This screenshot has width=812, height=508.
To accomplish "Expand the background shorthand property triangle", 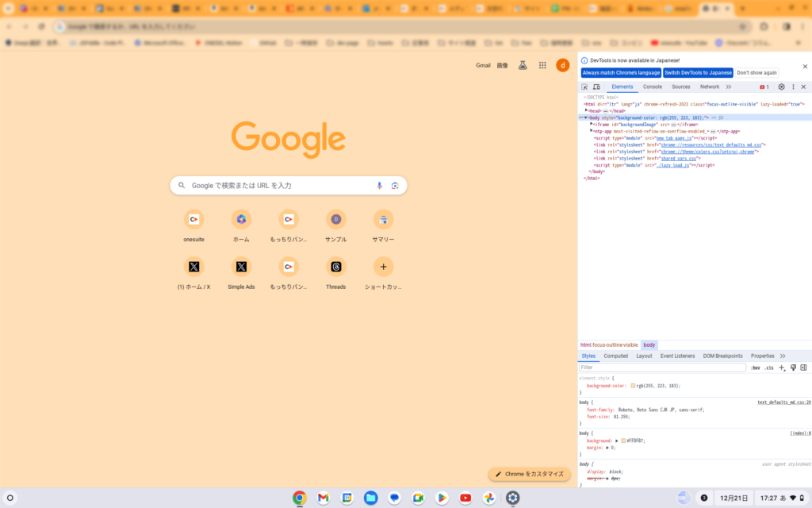I will (x=617, y=441).
